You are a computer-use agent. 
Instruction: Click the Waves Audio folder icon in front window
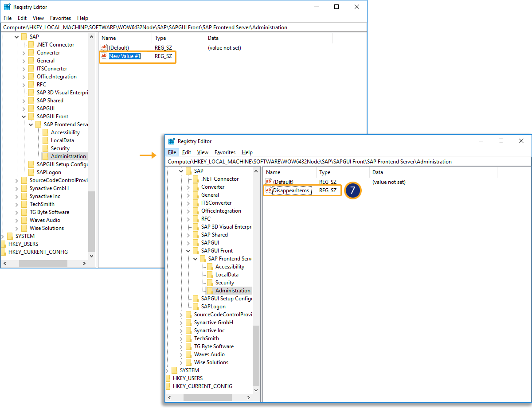click(x=188, y=354)
